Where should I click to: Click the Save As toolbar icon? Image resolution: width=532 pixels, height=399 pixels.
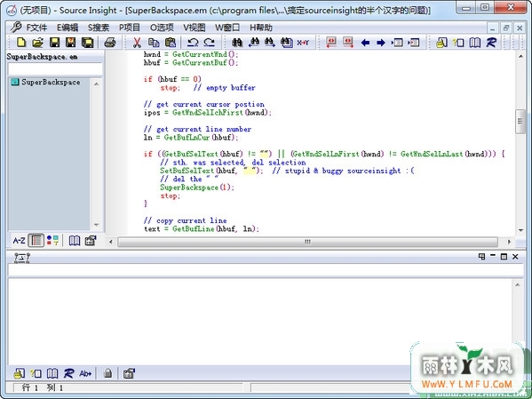click(x=70, y=43)
